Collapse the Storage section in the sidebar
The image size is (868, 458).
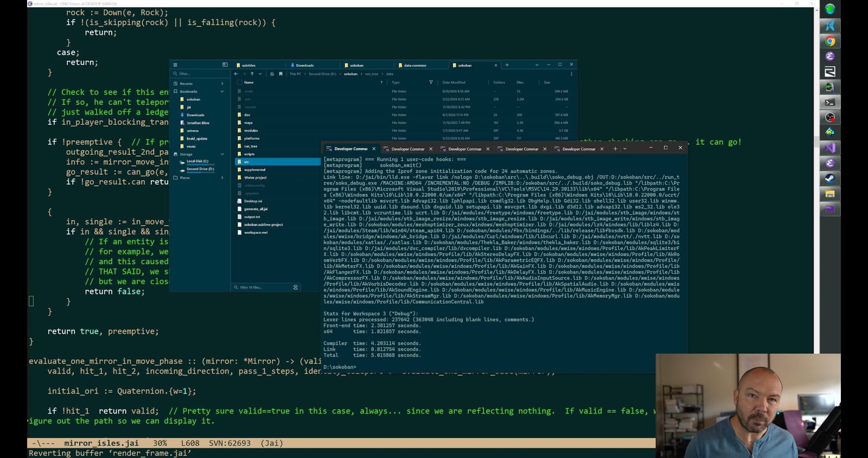coord(222,155)
